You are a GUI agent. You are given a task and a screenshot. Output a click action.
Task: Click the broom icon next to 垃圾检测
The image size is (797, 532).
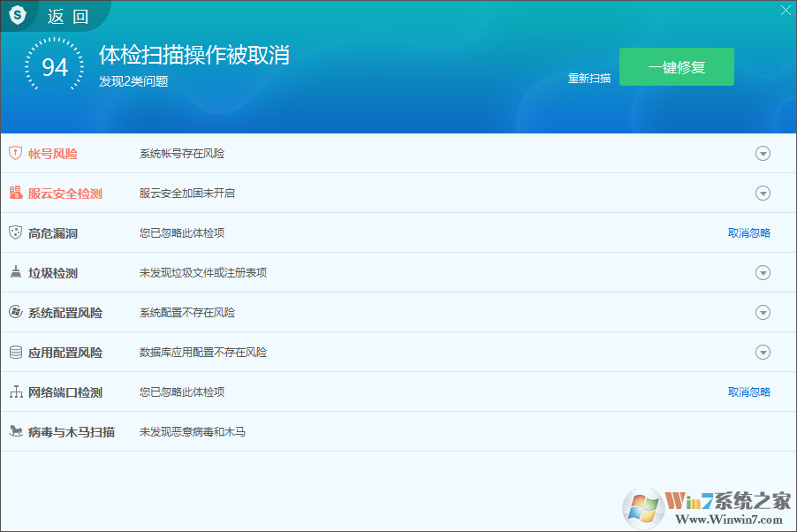coord(14,272)
